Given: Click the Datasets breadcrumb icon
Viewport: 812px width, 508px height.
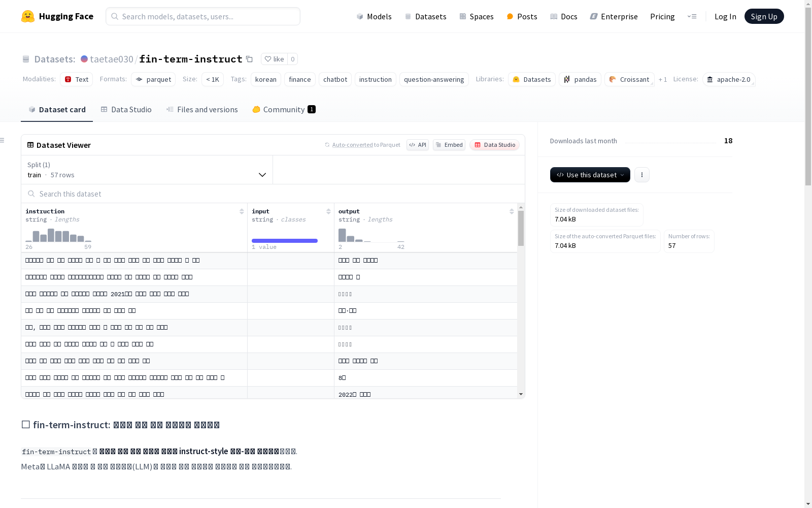Looking at the screenshot, I should [x=26, y=59].
